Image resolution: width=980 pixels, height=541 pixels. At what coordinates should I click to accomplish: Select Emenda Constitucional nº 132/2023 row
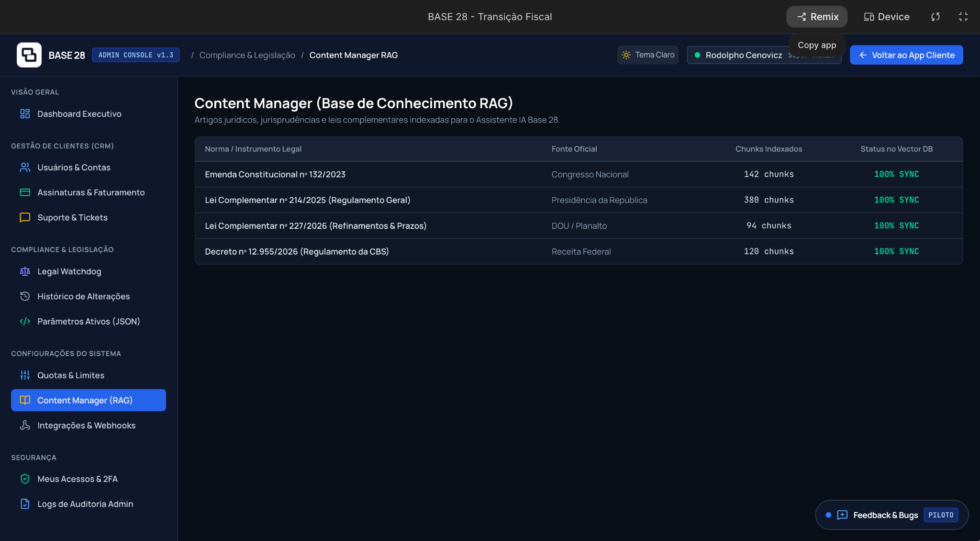point(579,174)
